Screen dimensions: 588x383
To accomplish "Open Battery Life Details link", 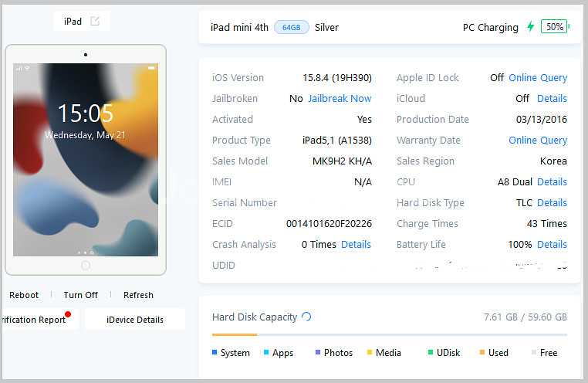I will click(552, 245).
